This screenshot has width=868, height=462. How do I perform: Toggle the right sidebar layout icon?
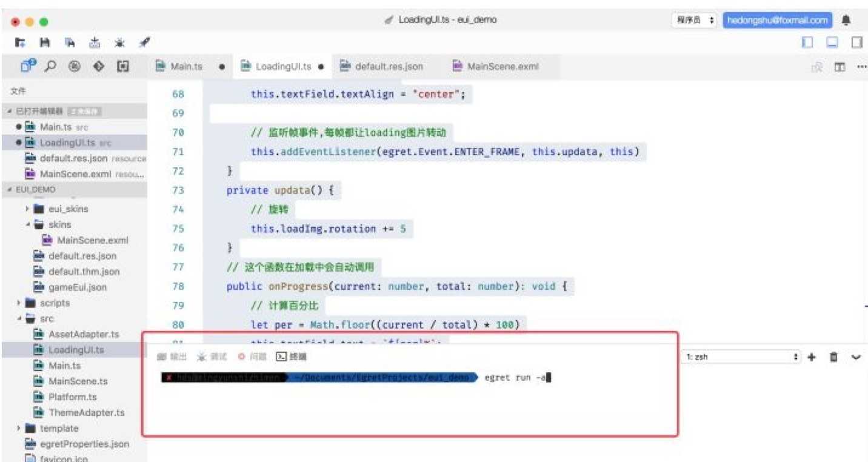click(857, 42)
